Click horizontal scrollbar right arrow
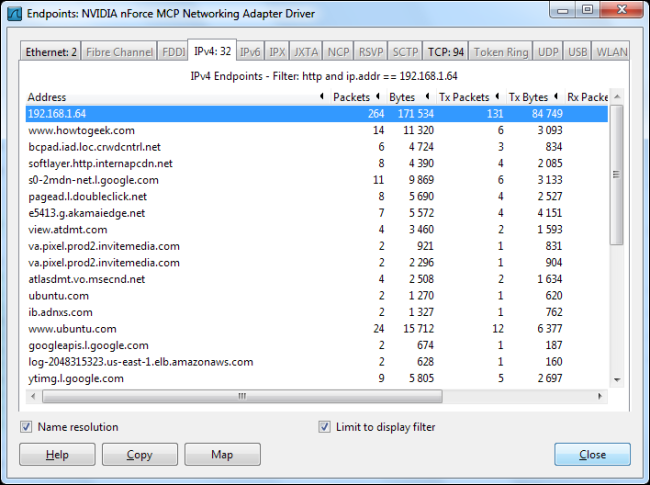Screen dimensions: 650x485 [x=602, y=396]
